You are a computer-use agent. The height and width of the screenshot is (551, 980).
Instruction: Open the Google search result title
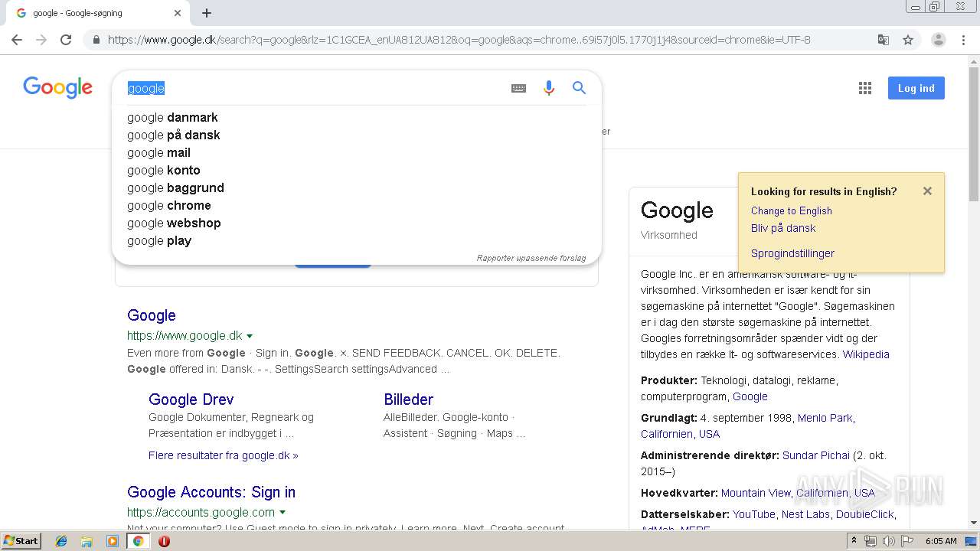pos(152,315)
